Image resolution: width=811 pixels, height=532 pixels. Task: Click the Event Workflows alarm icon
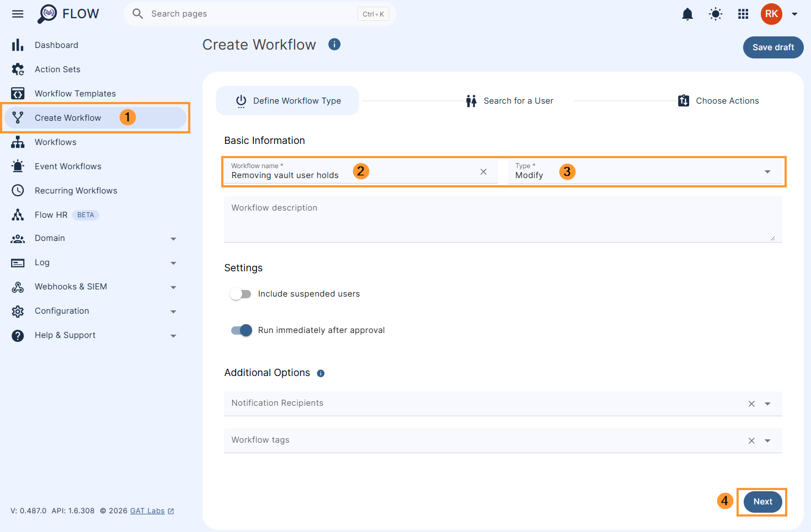[18, 166]
